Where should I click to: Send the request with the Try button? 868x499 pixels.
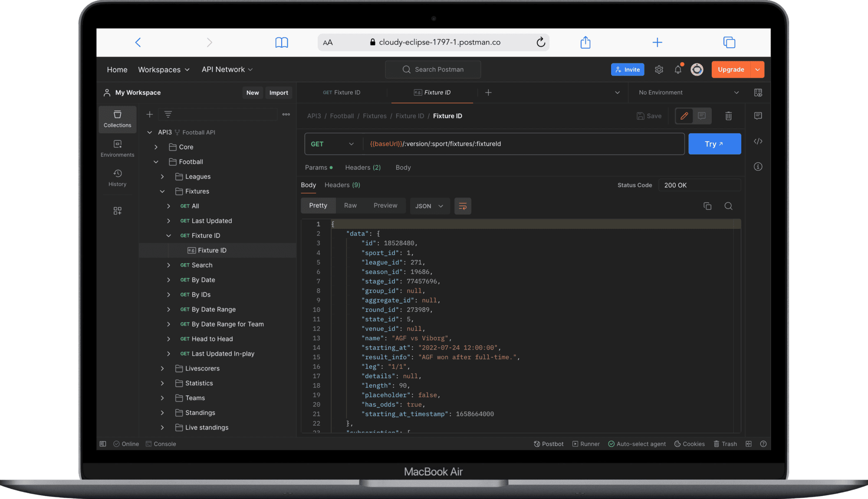coord(714,144)
